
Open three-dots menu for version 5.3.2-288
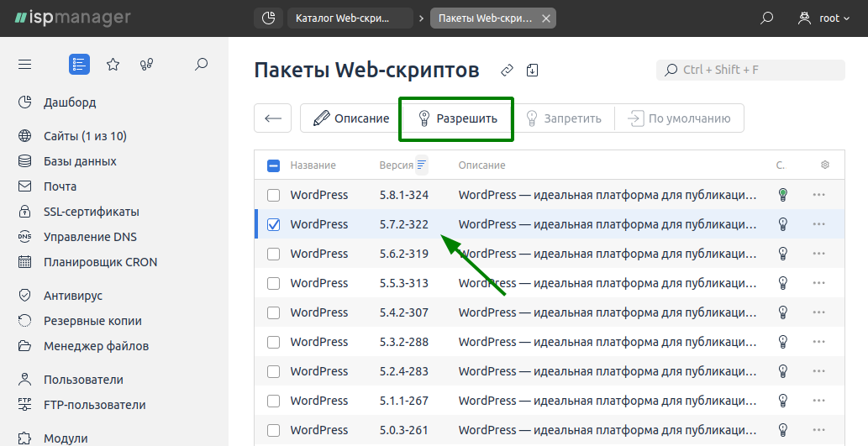(818, 342)
